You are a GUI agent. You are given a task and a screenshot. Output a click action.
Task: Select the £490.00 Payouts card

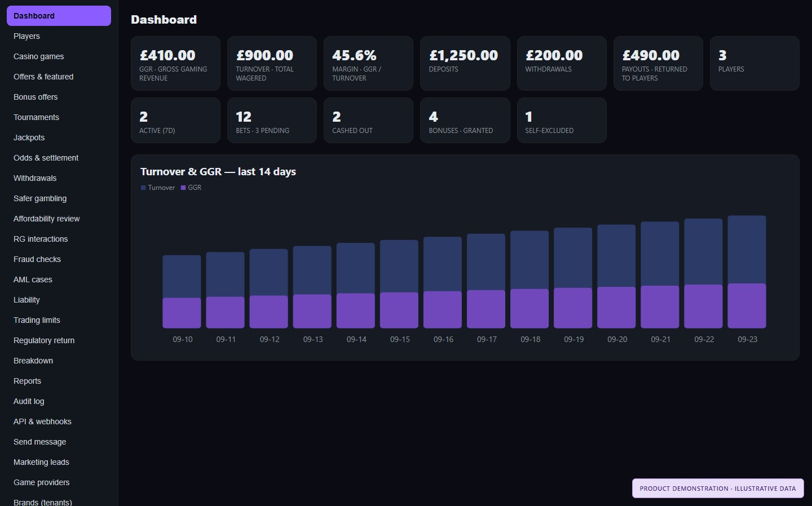[658, 64]
